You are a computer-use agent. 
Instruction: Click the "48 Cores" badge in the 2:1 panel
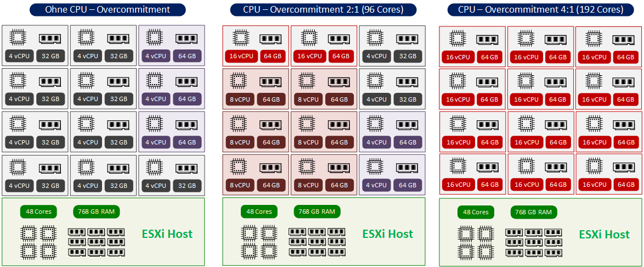coord(259,212)
